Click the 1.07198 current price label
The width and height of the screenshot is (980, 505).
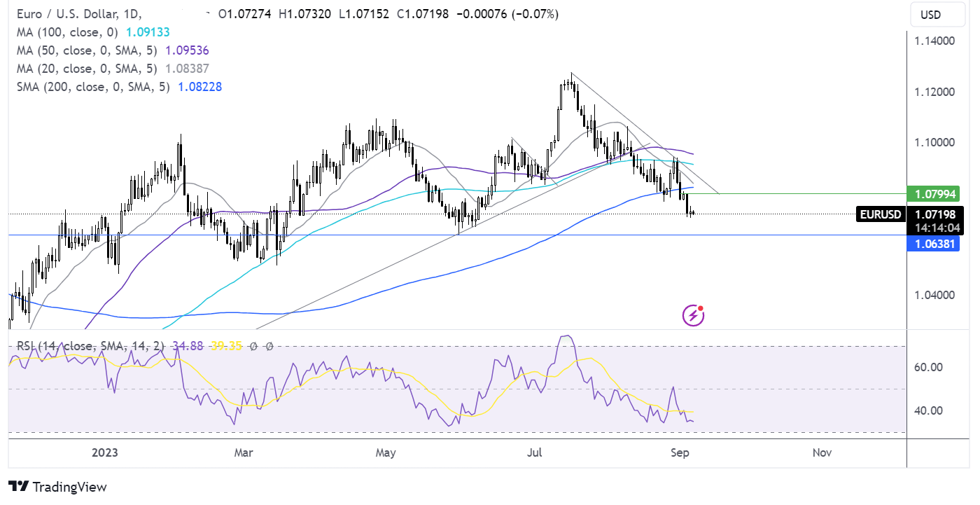[x=934, y=214]
